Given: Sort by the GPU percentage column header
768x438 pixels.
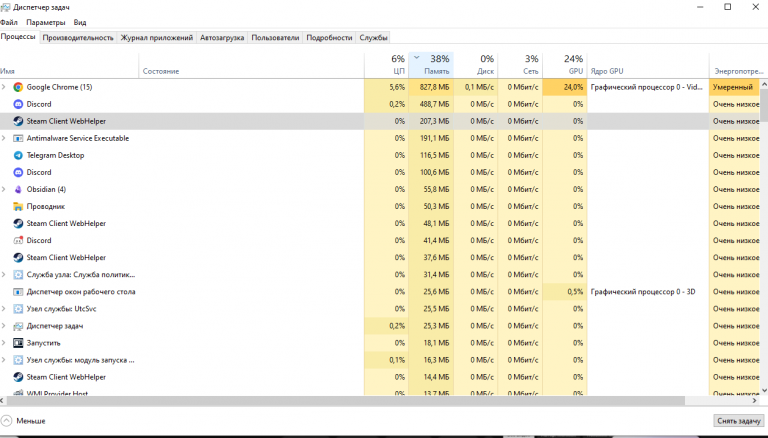Looking at the screenshot, I should (565, 65).
